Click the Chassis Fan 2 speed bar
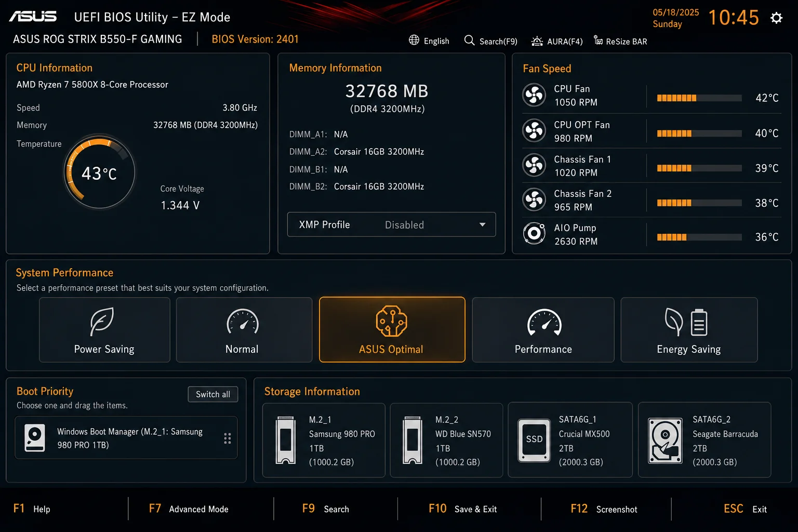 (699, 203)
